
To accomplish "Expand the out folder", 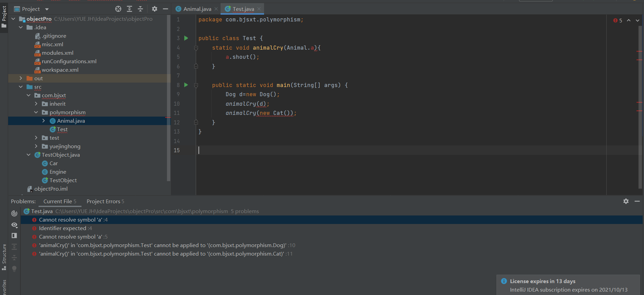I will 21,78.
